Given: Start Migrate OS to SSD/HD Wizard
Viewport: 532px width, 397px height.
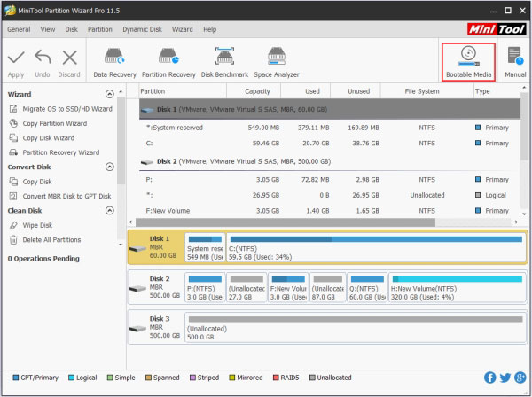Looking at the screenshot, I should click(x=61, y=109).
